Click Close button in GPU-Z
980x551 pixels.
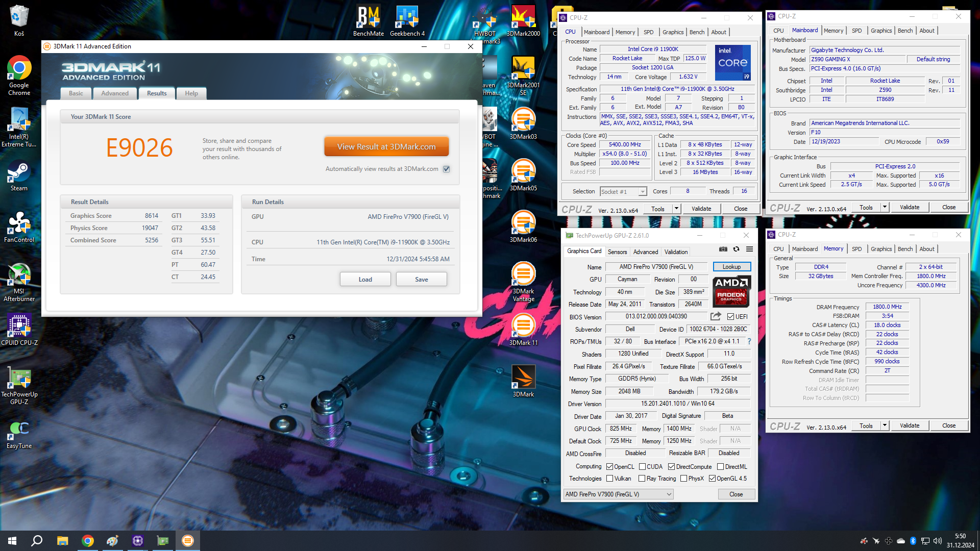[x=736, y=494]
